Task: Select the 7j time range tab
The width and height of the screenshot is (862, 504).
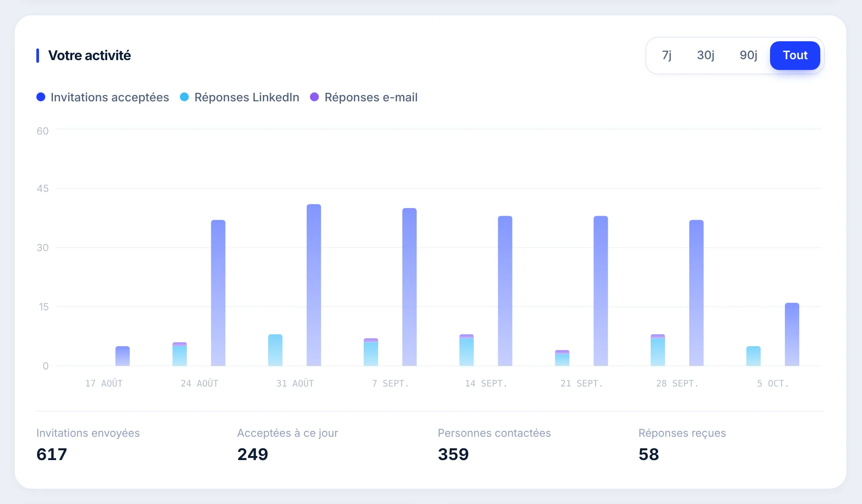Action: (666, 55)
